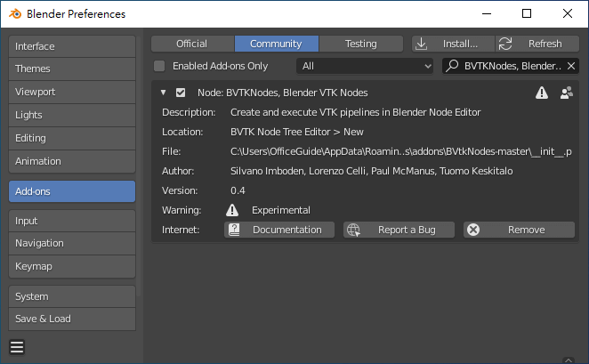Remove the BVTKNodes add-on
Image resolution: width=589 pixels, height=364 pixels.
point(519,230)
